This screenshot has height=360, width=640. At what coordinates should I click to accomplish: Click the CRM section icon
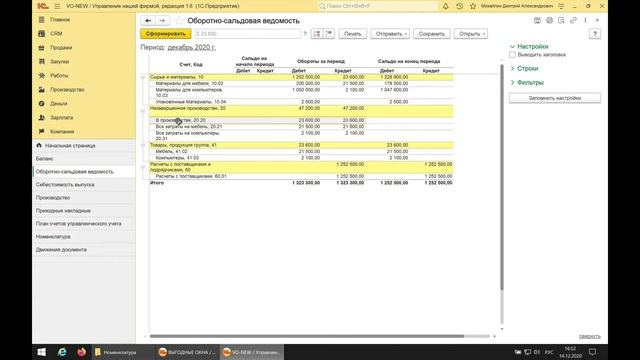pos(42,33)
